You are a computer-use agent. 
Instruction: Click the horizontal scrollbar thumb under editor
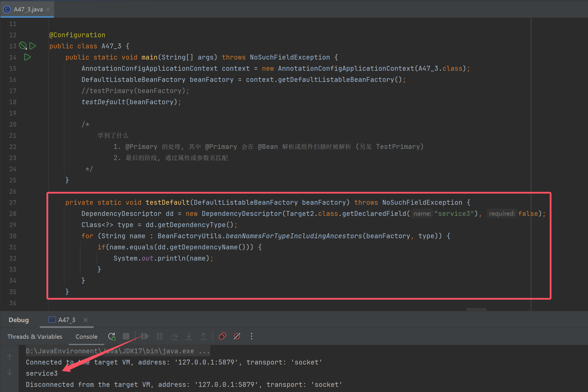pyautogui.click(x=476, y=309)
